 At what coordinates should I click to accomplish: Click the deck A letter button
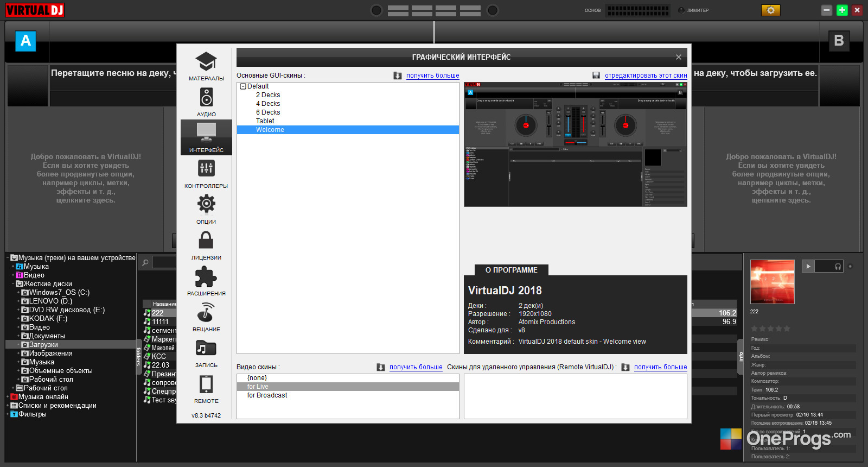pyautogui.click(x=25, y=41)
